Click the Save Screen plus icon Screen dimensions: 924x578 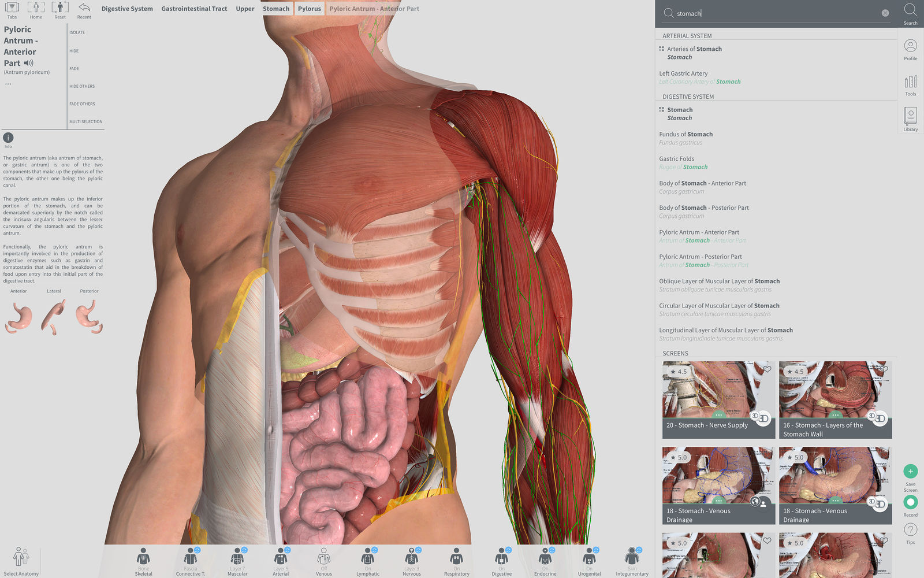click(910, 471)
